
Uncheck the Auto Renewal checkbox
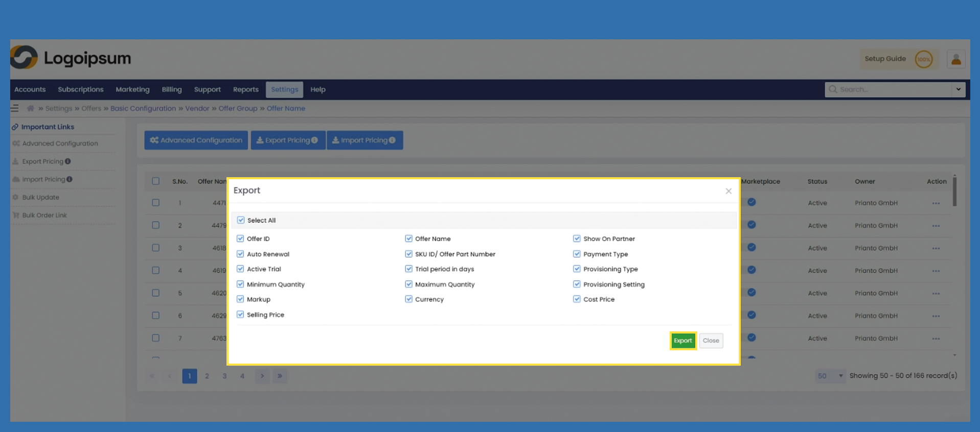tap(240, 254)
